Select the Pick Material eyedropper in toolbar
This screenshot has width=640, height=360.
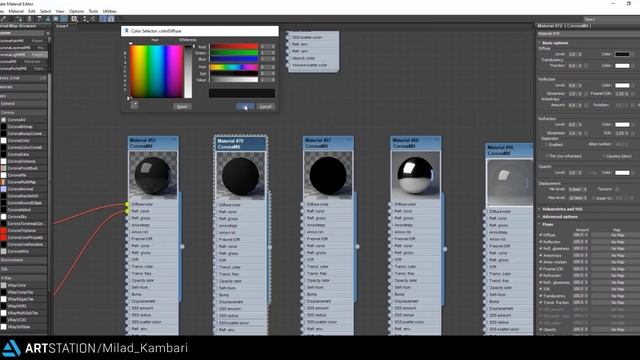point(3,19)
